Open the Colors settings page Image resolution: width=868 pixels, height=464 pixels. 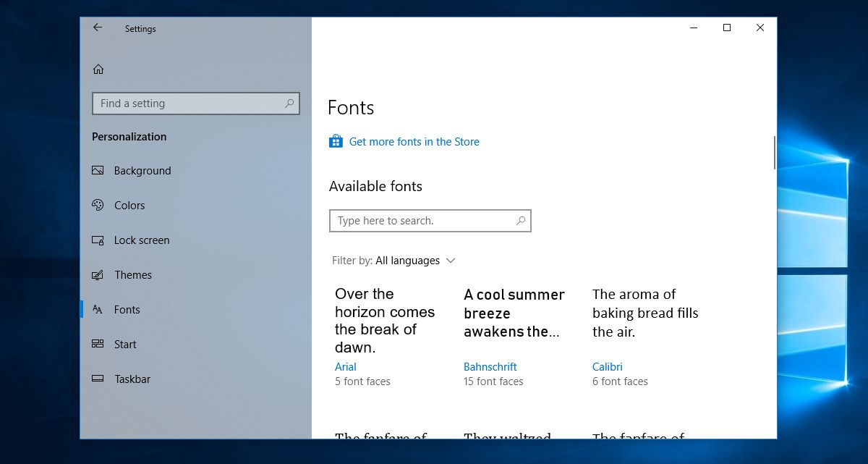point(129,206)
